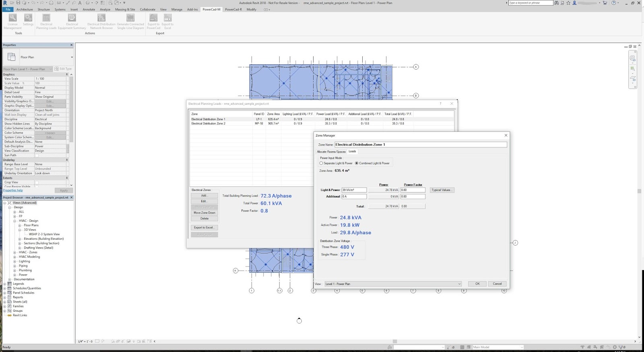Open Electrical Distribution Network Browser
Screen dimensions: 644x352
point(101,18)
